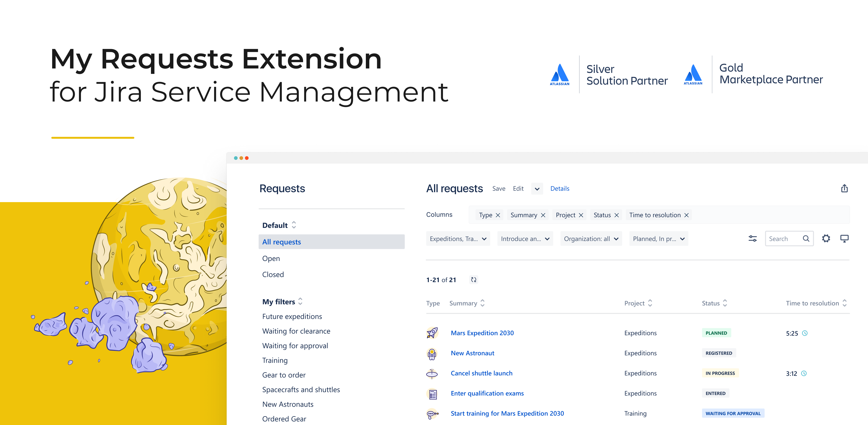Open the settings gear icon
The height and width of the screenshot is (425, 868).
coord(826,238)
